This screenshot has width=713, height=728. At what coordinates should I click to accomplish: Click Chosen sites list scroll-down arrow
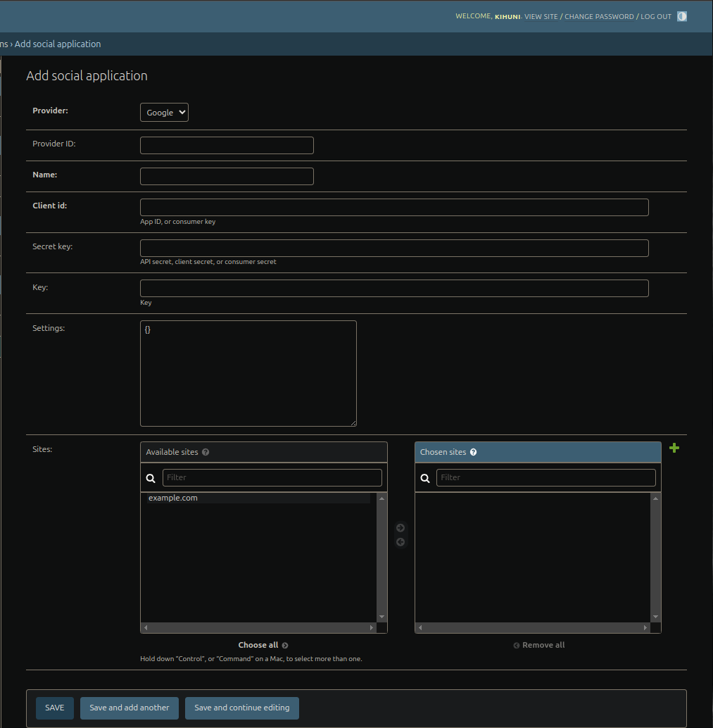[655, 617]
